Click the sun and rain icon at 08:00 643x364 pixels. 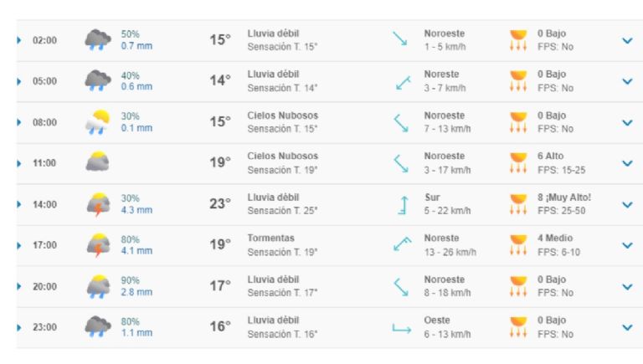click(97, 122)
